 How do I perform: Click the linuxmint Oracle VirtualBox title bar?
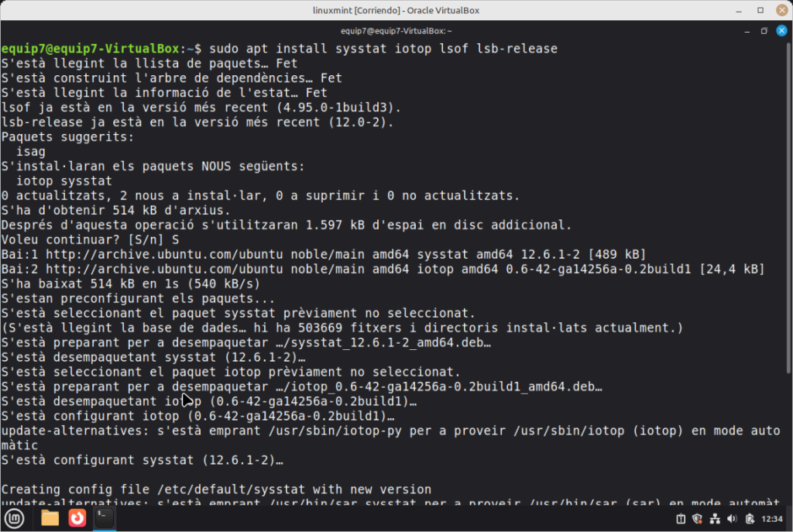click(396, 10)
